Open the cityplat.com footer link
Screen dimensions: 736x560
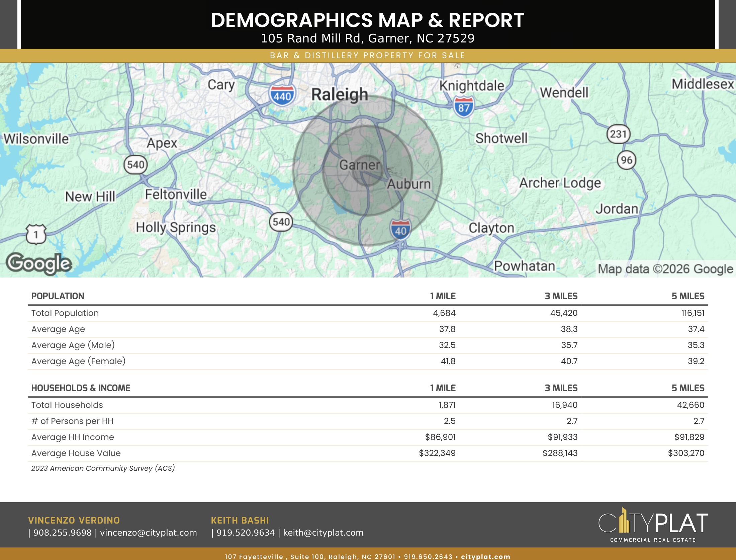[x=485, y=556]
